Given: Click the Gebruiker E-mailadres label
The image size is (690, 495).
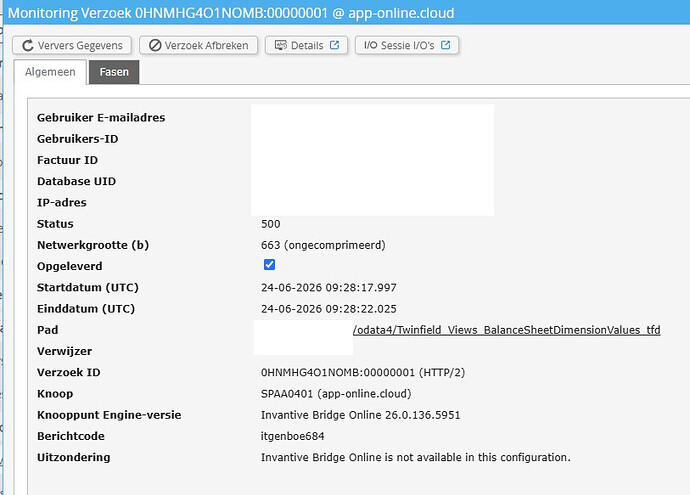Looking at the screenshot, I should pos(101,117).
